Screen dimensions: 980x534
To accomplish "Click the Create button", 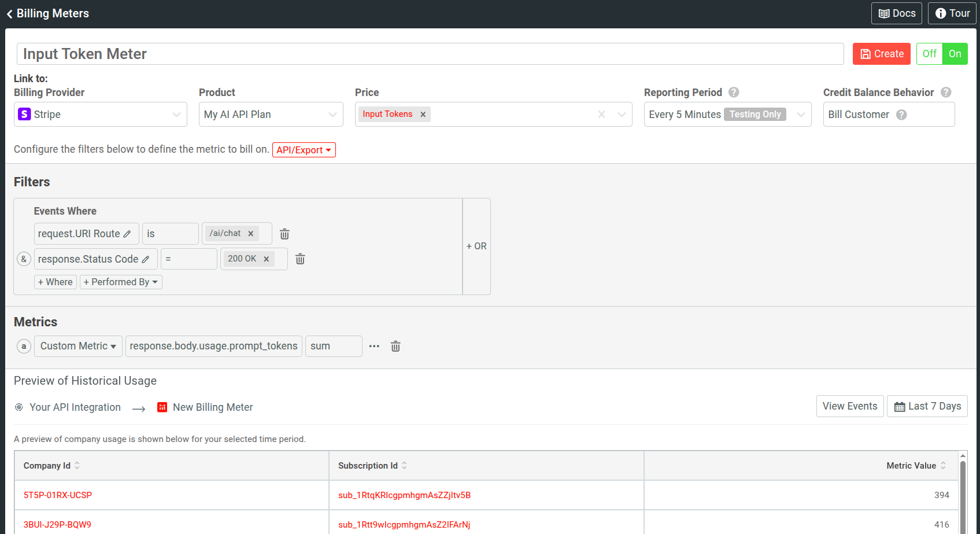I will (881, 54).
